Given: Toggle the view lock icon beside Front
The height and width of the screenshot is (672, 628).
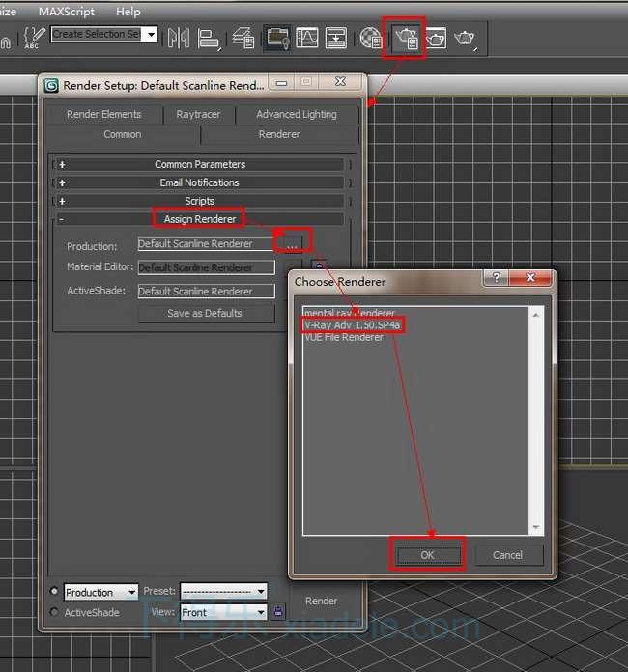Looking at the screenshot, I should click(x=278, y=612).
